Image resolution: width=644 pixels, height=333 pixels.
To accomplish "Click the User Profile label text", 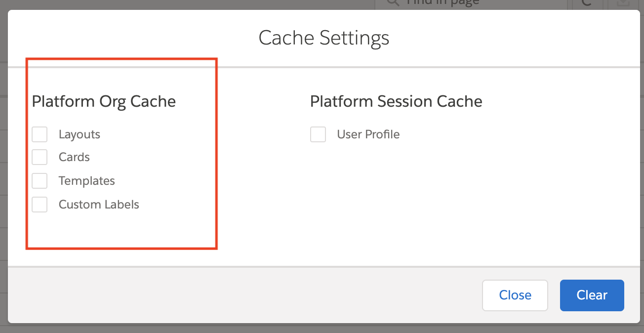I will click(368, 134).
